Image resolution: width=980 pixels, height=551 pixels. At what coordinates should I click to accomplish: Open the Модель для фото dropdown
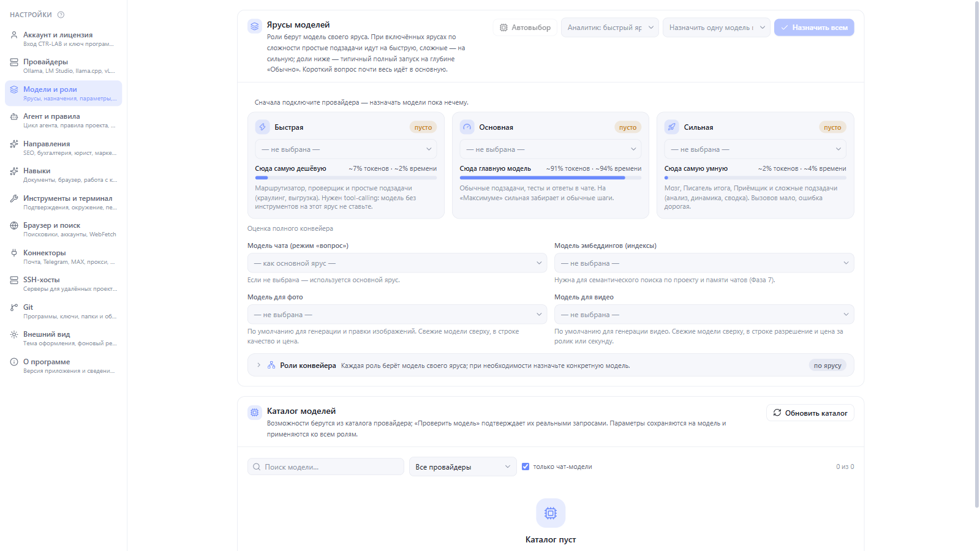click(x=398, y=315)
